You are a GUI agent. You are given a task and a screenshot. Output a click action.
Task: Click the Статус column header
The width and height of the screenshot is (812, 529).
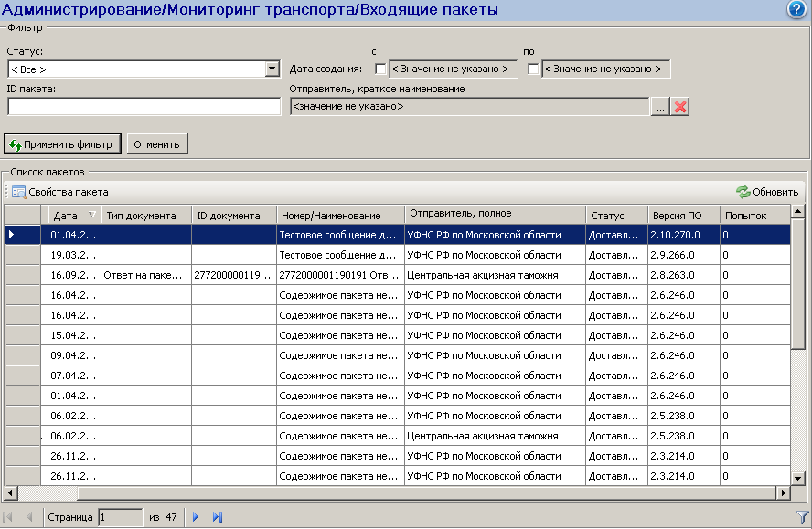tap(616, 216)
